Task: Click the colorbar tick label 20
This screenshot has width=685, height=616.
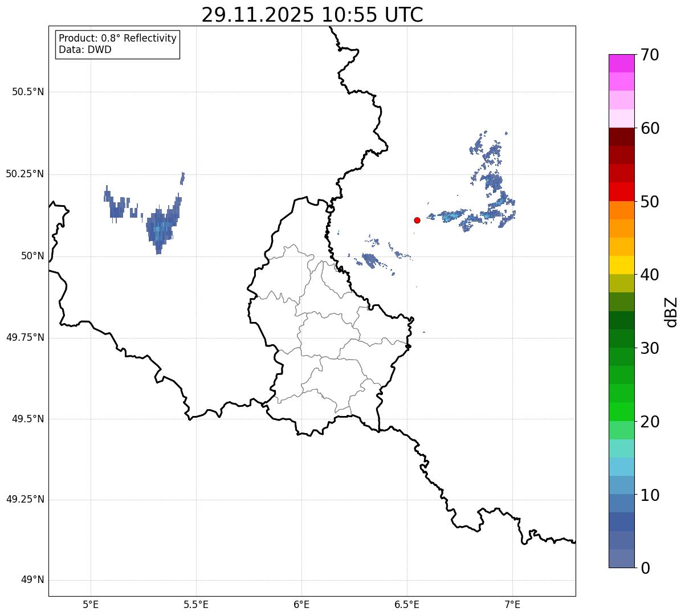Action: click(650, 422)
